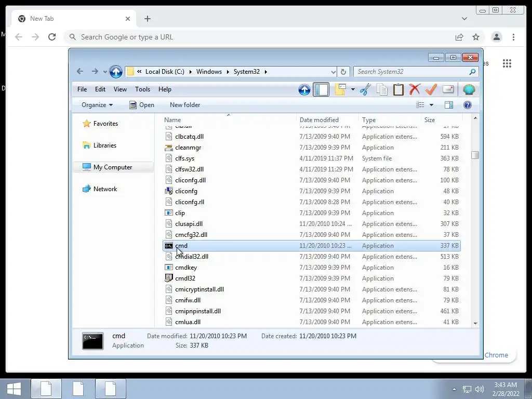Click the clipboard Paste icon

tap(398, 89)
